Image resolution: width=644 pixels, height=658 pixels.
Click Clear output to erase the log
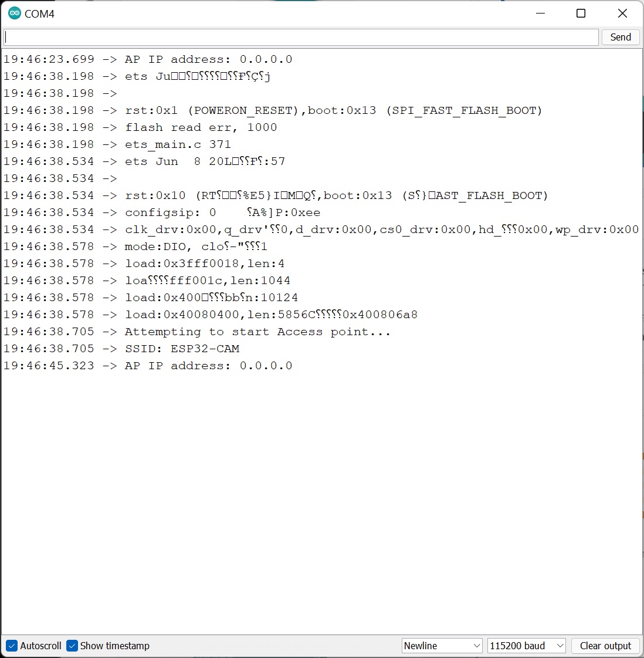click(x=605, y=646)
